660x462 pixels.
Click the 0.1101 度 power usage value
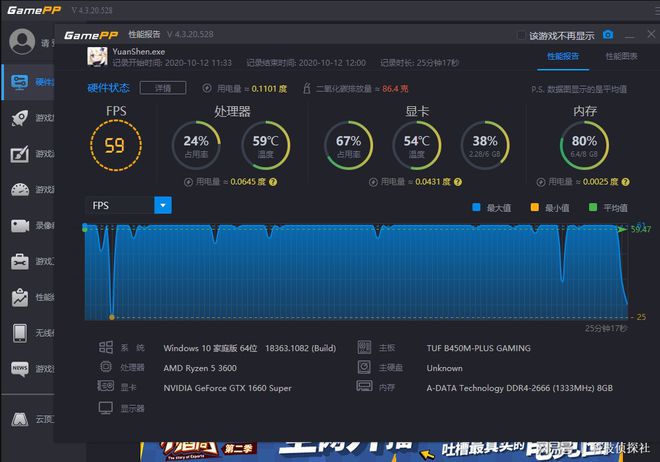269,89
